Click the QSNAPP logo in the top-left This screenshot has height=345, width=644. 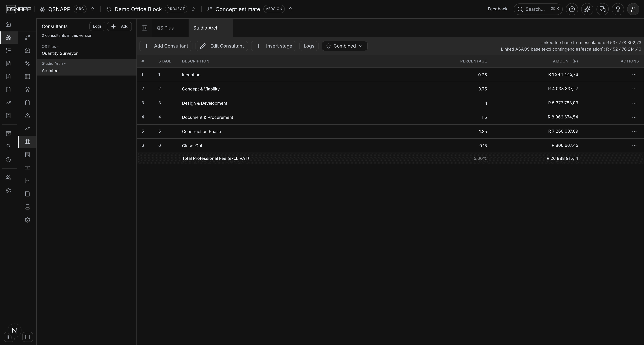pyautogui.click(x=19, y=9)
